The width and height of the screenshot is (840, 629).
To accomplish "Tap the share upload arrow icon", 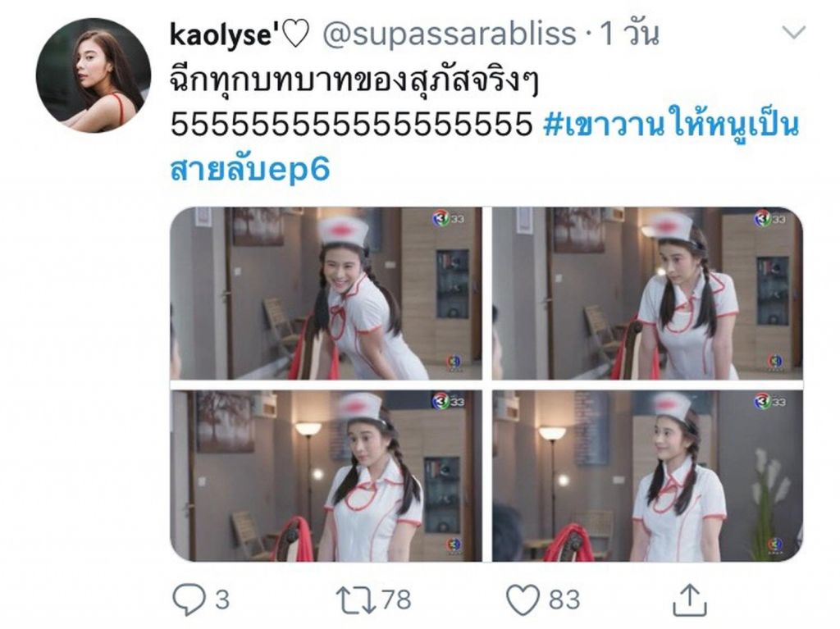I will [690, 600].
